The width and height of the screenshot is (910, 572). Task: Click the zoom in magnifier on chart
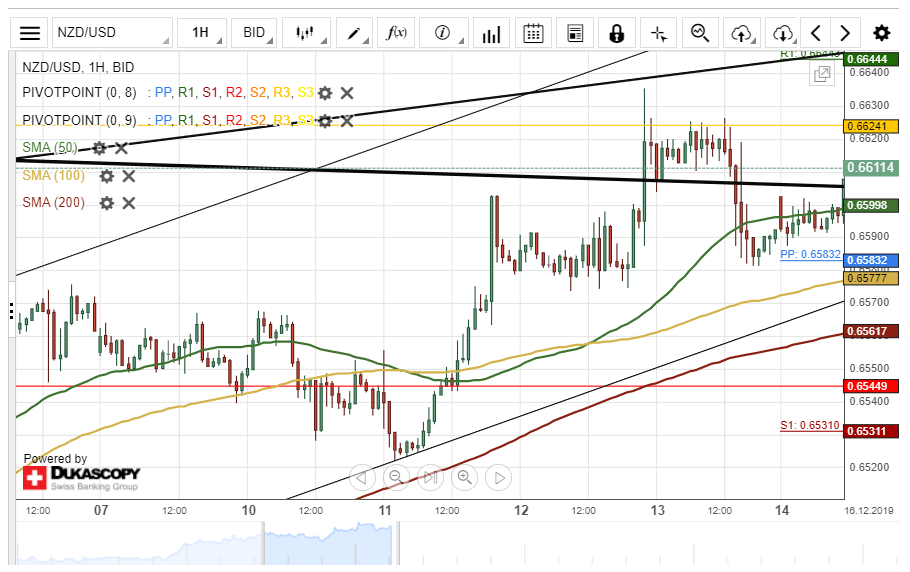tap(464, 478)
